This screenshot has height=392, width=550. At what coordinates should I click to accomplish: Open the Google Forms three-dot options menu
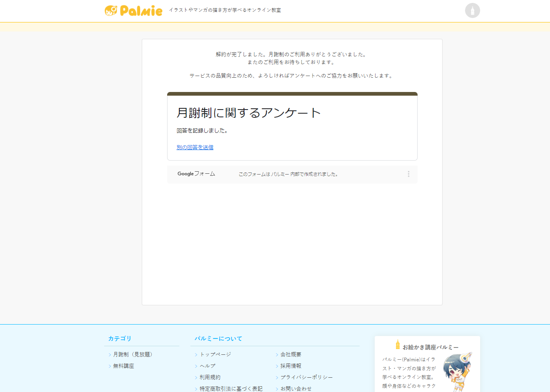[408, 174]
